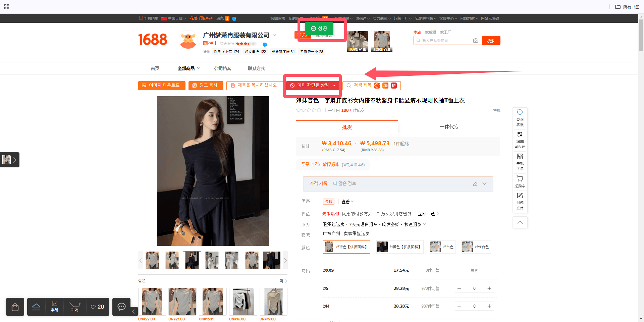Switch to the 一件代发 tab

point(449,127)
